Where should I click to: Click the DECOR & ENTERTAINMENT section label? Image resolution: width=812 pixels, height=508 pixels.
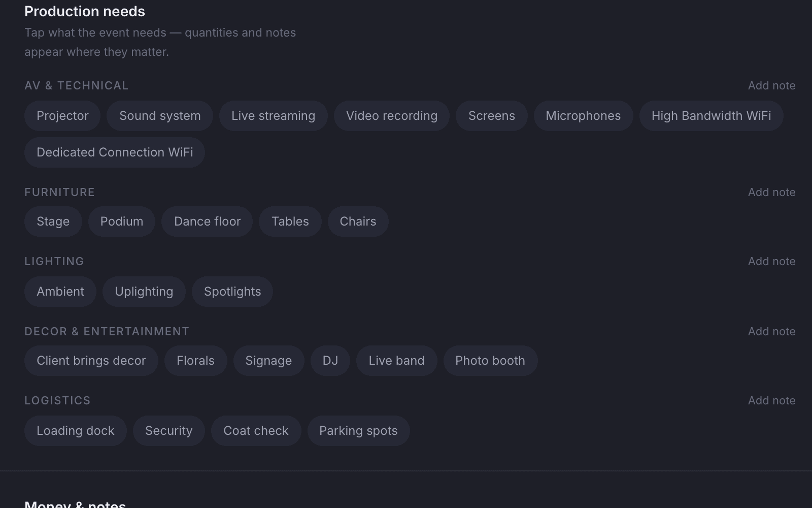point(107,331)
